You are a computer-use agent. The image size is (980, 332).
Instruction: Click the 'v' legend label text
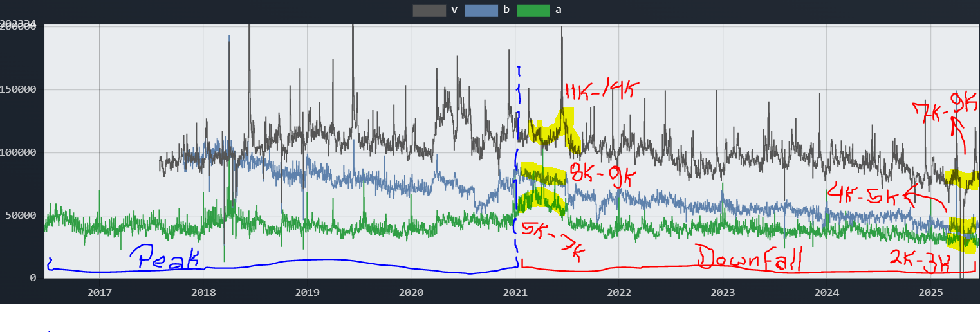pos(454,10)
